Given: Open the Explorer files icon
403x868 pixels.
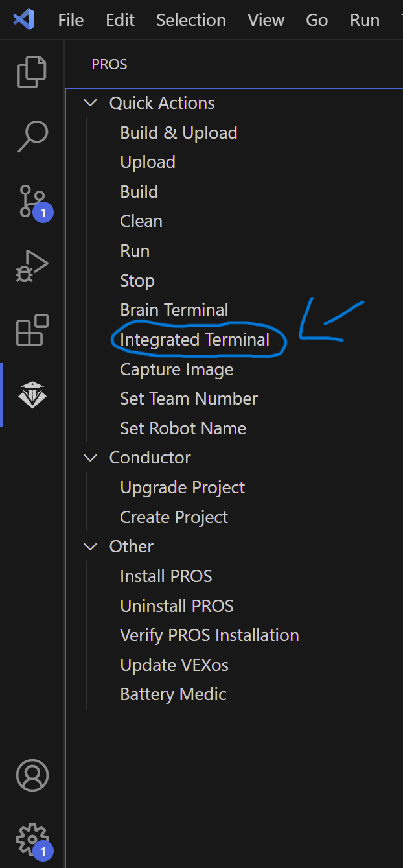Looking at the screenshot, I should pyautogui.click(x=32, y=71).
